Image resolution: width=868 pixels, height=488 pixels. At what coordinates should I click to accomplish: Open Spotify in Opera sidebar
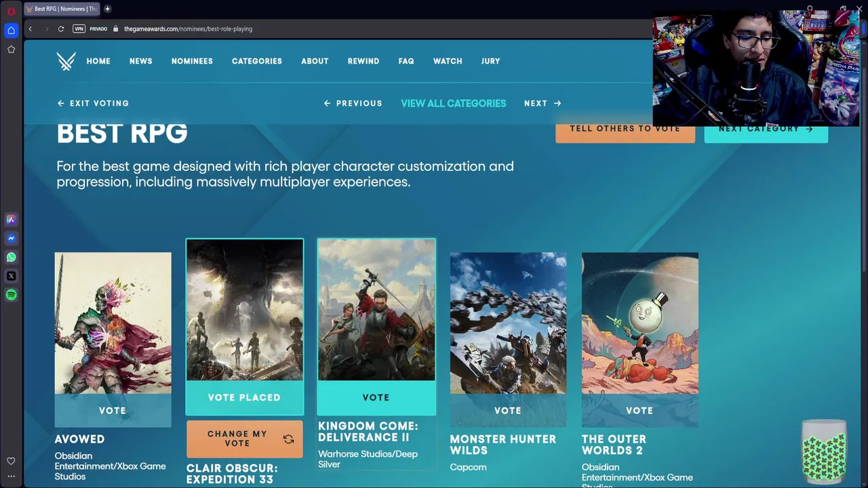coord(11,295)
